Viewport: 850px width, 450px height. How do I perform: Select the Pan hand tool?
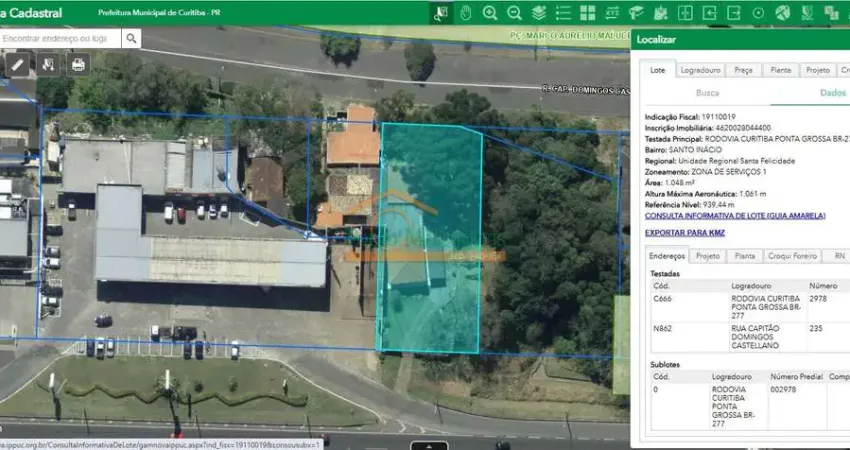[x=466, y=13]
